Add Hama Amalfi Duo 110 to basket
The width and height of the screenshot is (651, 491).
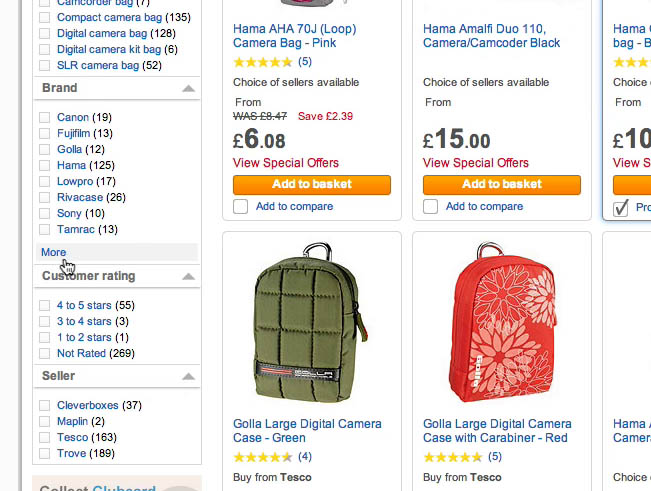coord(501,185)
